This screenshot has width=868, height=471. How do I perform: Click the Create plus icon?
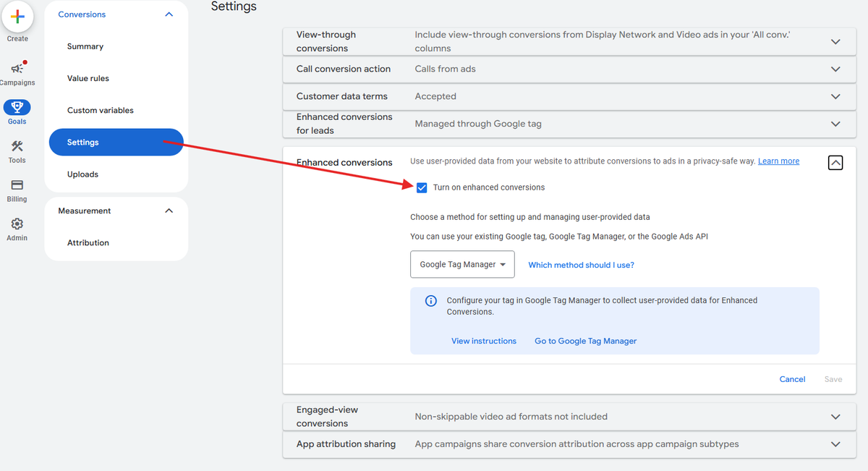click(x=17, y=17)
